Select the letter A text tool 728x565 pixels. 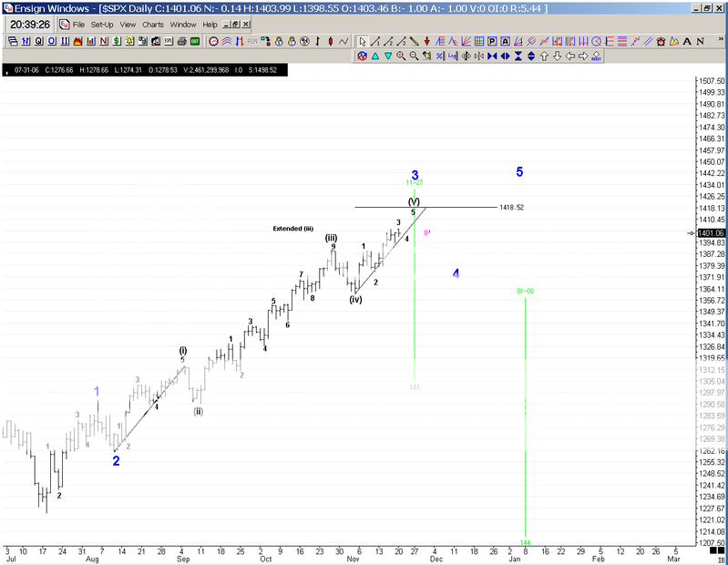pyautogui.click(x=687, y=41)
